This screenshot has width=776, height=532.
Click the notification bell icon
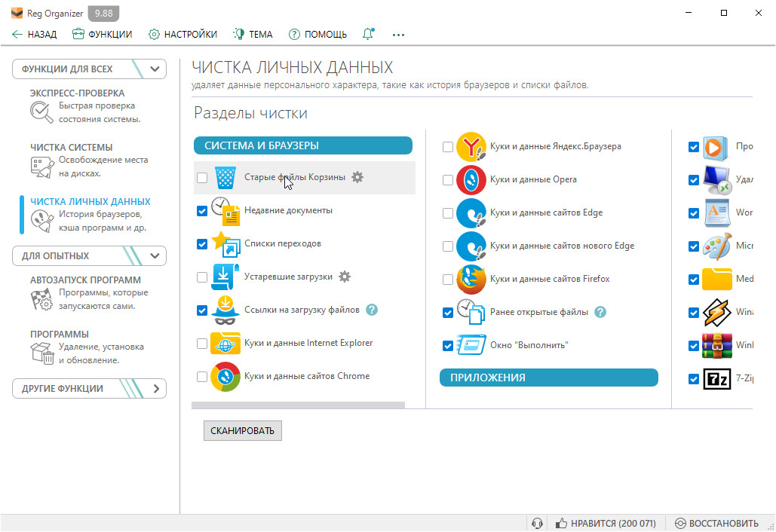(x=369, y=34)
